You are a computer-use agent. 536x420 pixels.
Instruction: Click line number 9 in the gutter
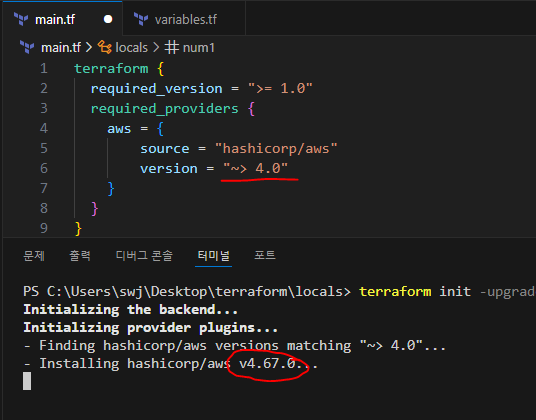pos(44,228)
